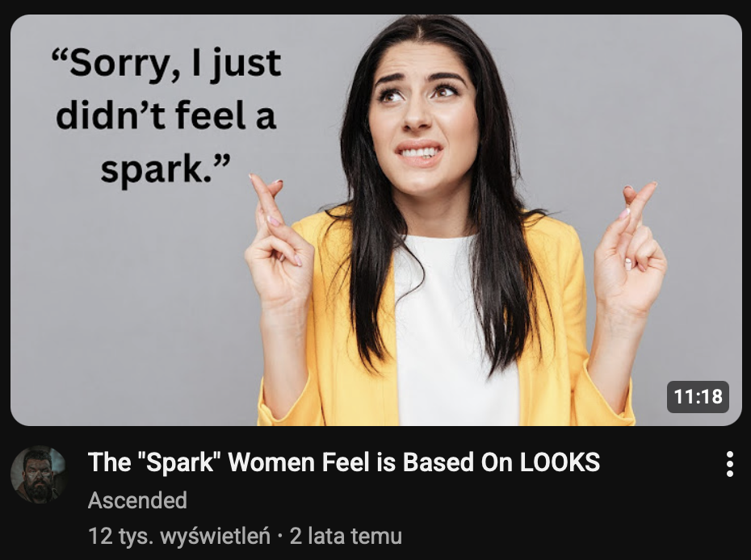Click the "2 lata temu" upload date
Viewport: 751px width, 560px height.
[346, 536]
